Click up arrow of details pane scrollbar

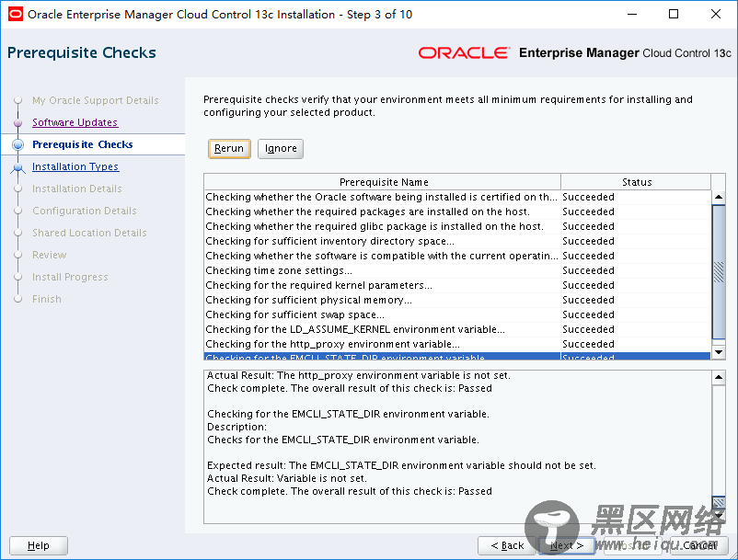point(719,377)
